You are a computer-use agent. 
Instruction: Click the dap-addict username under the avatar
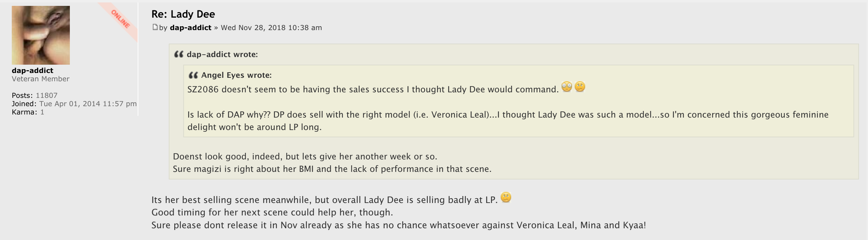(x=33, y=71)
